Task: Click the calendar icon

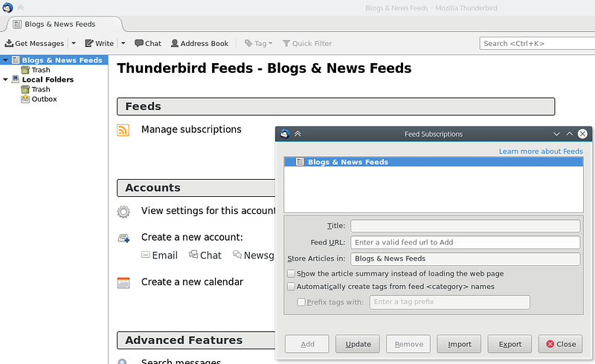Action: [123, 283]
